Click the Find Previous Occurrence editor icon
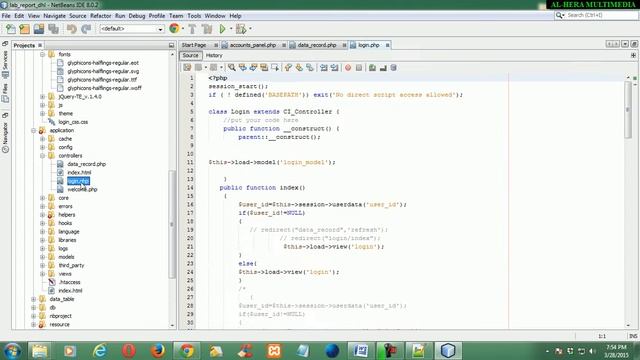This screenshot has height=360, width=640. (x=243, y=68)
